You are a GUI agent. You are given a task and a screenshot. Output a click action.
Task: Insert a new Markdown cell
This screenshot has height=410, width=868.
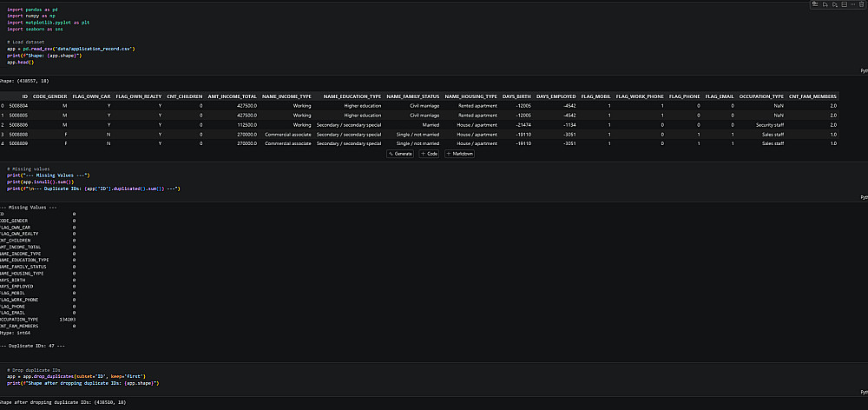[x=459, y=154]
